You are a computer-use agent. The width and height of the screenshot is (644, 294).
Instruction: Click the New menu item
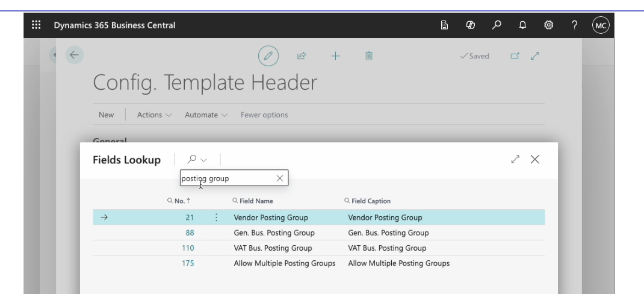click(x=106, y=114)
